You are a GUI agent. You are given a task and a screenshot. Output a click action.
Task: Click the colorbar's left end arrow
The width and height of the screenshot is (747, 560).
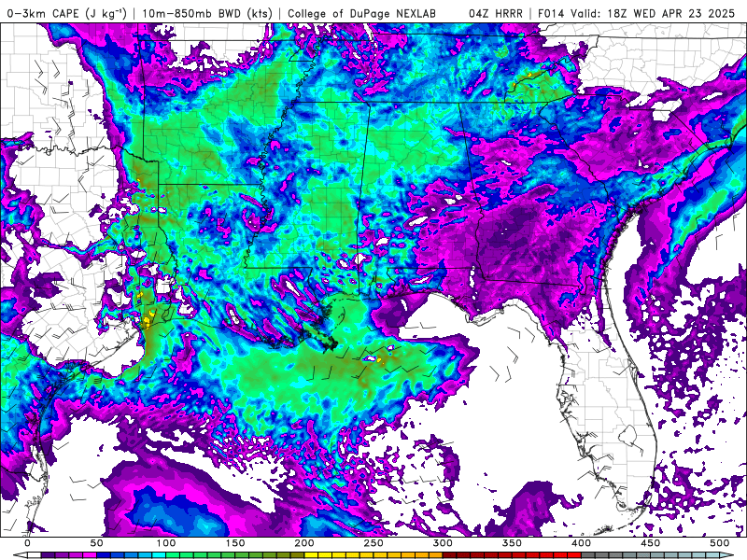point(20,555)
